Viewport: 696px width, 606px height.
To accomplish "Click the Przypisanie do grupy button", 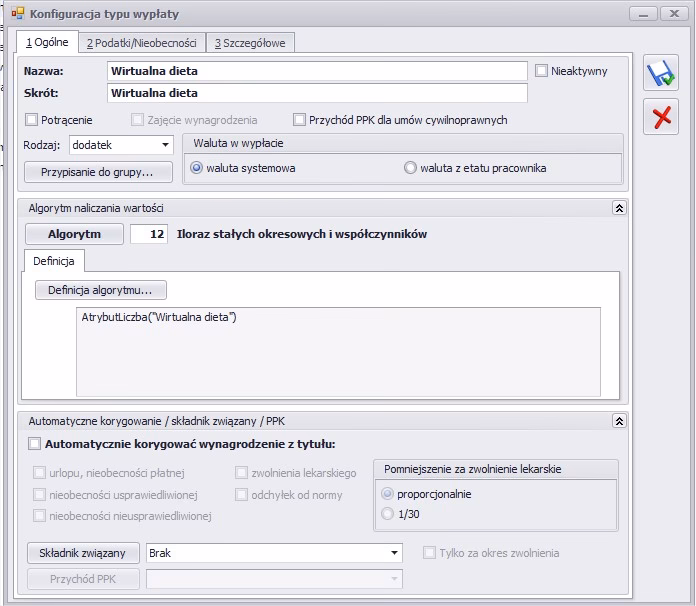I will [x=98, y=172].
